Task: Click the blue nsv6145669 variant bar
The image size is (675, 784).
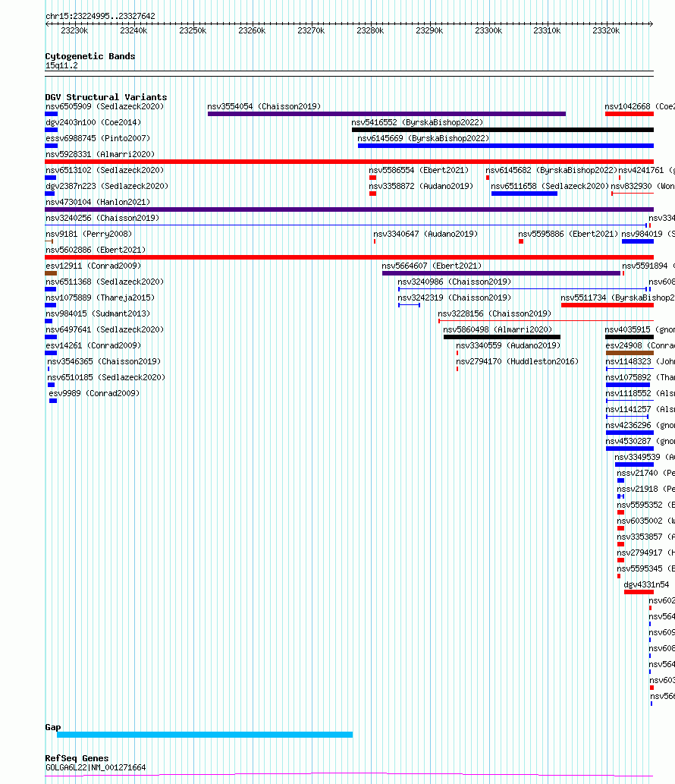Action: point(506,146)
